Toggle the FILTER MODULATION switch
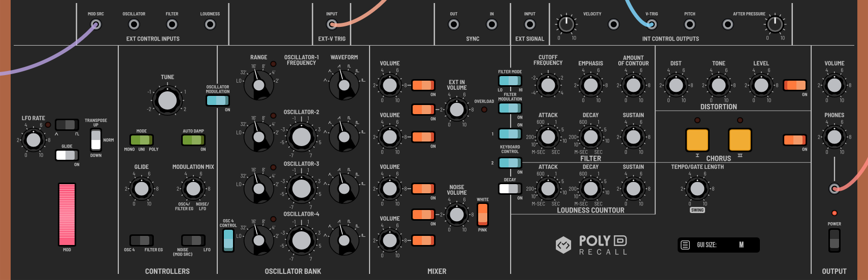 (x=510, y=108)
